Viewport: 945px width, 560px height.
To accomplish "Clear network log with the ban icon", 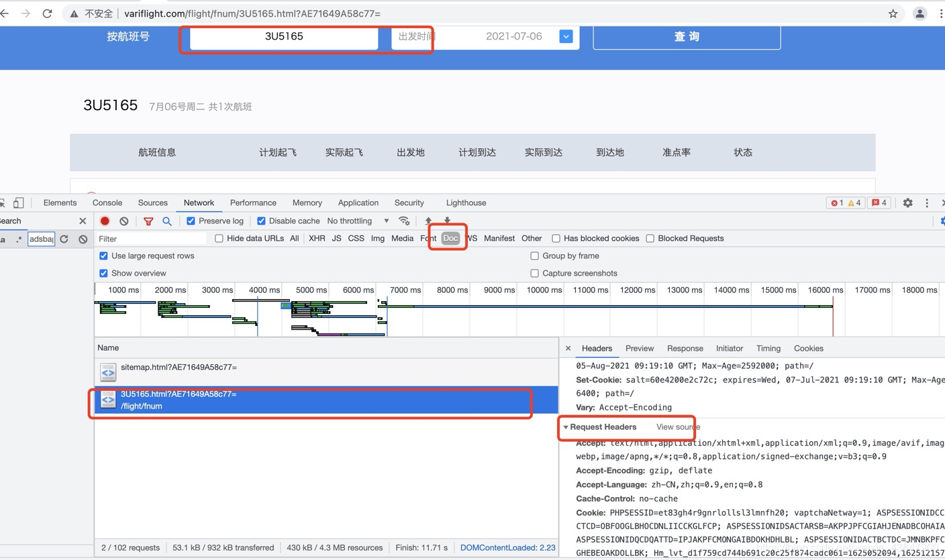I will point(123,221).
